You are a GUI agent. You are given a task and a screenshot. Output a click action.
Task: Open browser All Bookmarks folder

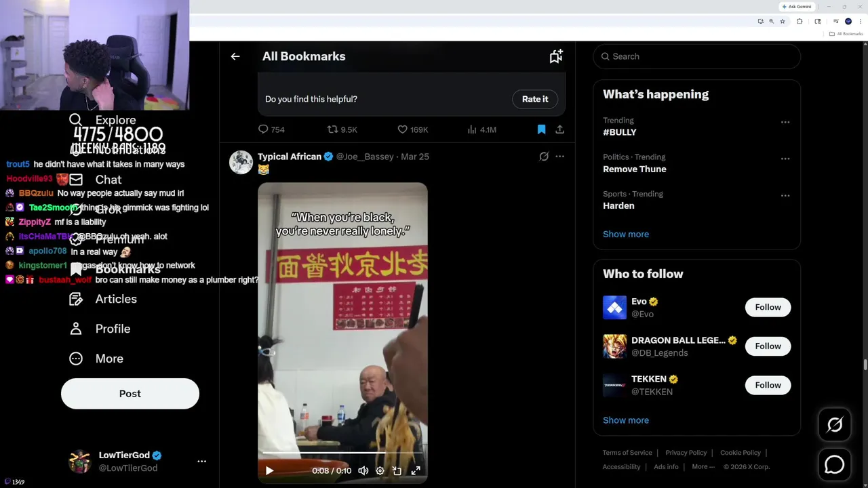coord(846,34)
